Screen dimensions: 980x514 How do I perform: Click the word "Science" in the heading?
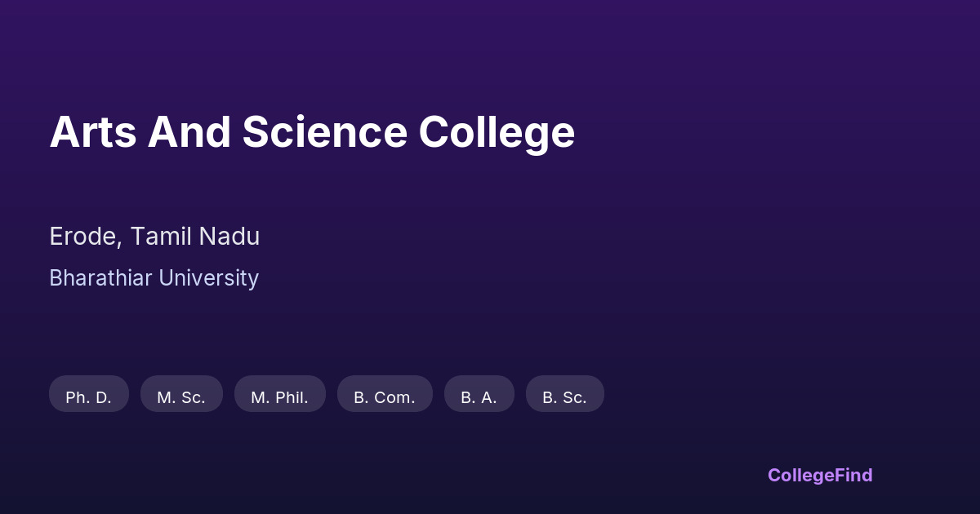coord(324,132)
